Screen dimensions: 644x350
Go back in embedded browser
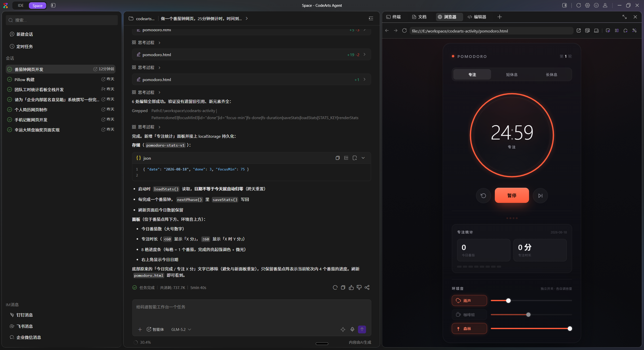387,31
